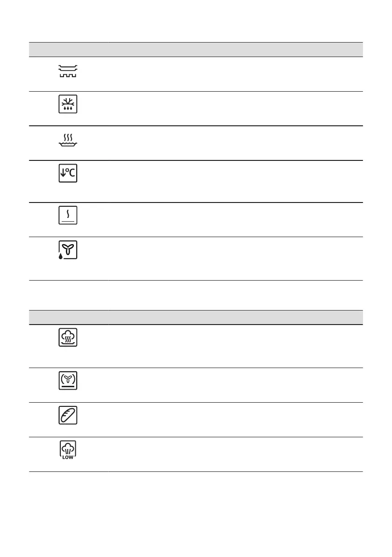Select the down-arrow °C temperature icon
Screen dimensions: 392x557
pyautogui.click(x=68, y=174)
